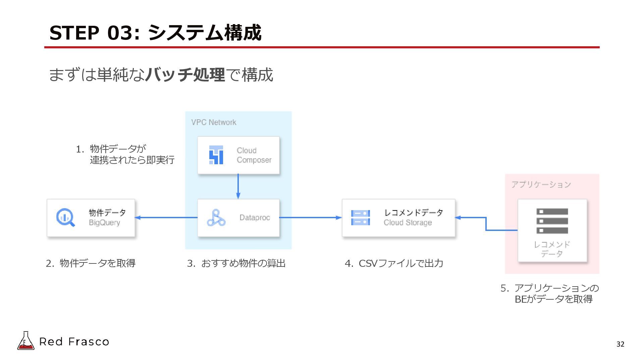Click the caption 3. おすすめ物件の算出
Viewport: 644px width, 362px height.
click(236, 263)
